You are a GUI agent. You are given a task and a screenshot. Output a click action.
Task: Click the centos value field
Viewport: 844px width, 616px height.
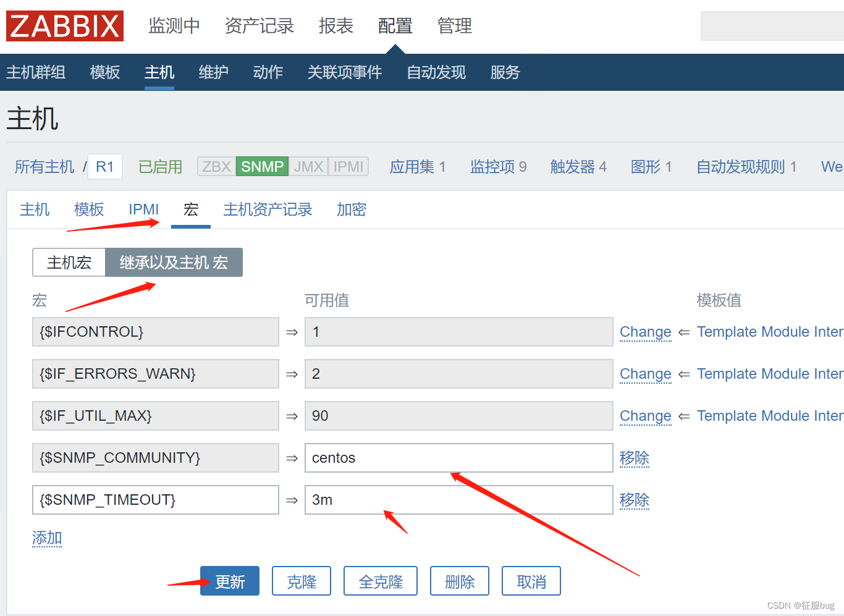coord(459,458)
